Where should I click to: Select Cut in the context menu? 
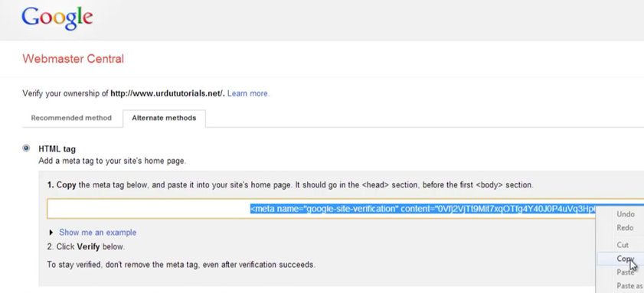[x=623, y=245]
